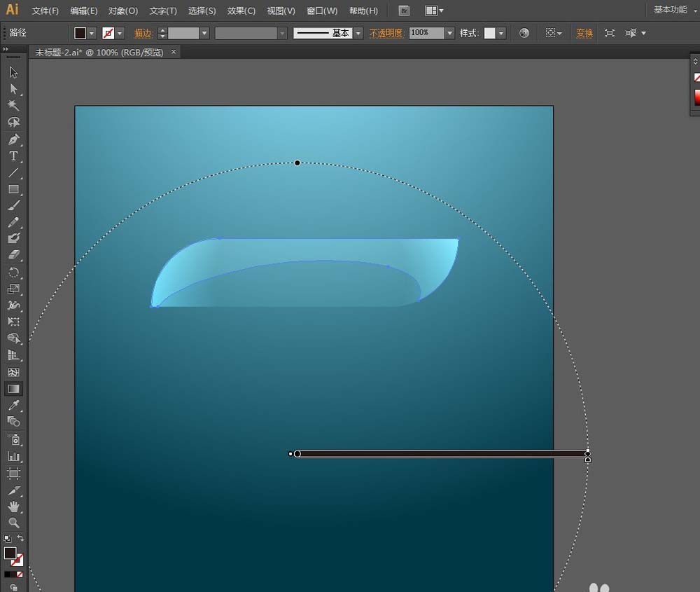Select the Selection (arrow) tool
This screenshot has width=700, height=592.
(13, 72)
